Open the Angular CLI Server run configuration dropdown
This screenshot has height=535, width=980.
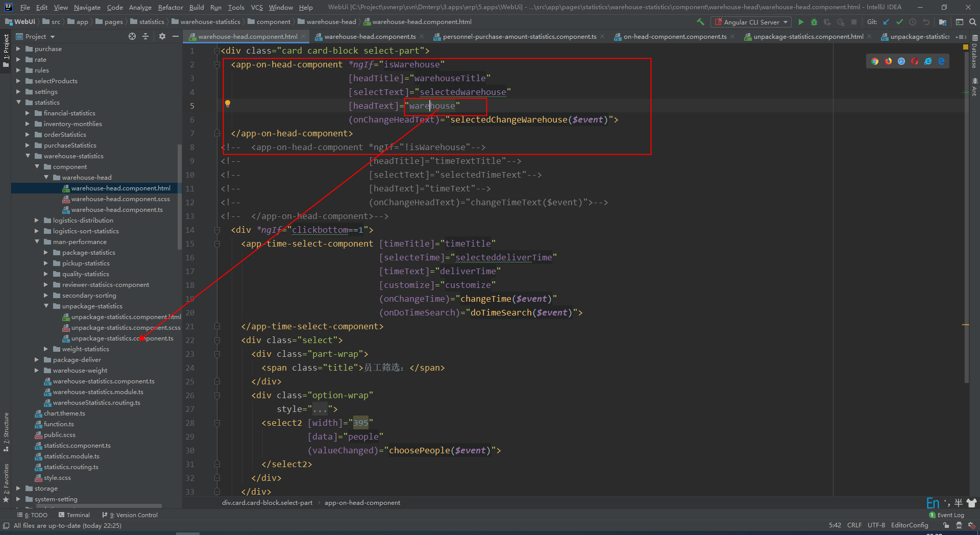pos(751,22)
